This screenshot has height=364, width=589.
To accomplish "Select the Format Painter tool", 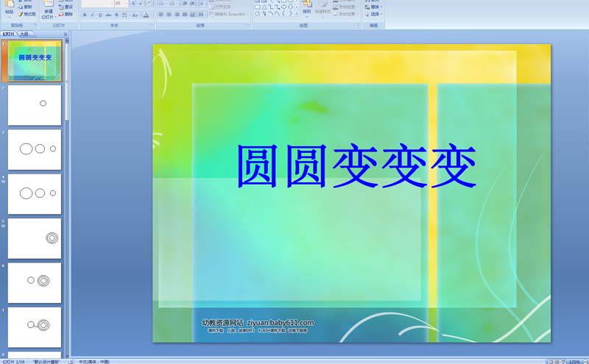I will 27,14.
